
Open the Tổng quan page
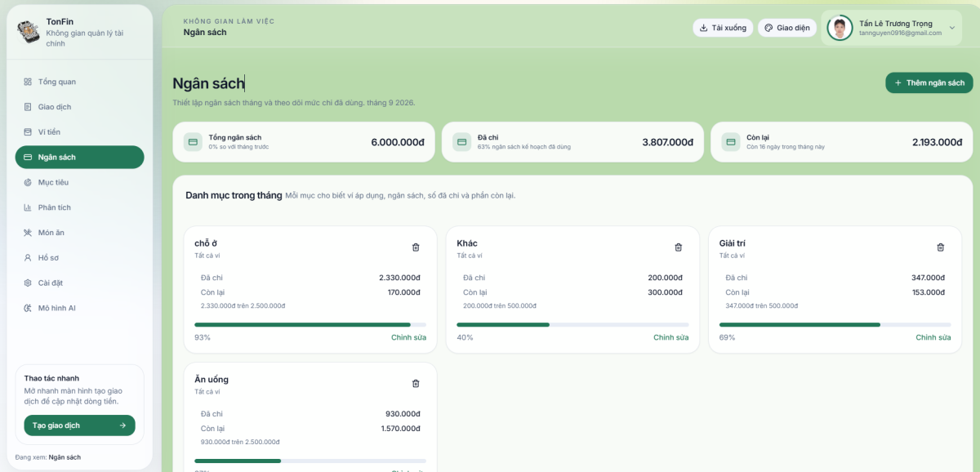click(79, 82)
